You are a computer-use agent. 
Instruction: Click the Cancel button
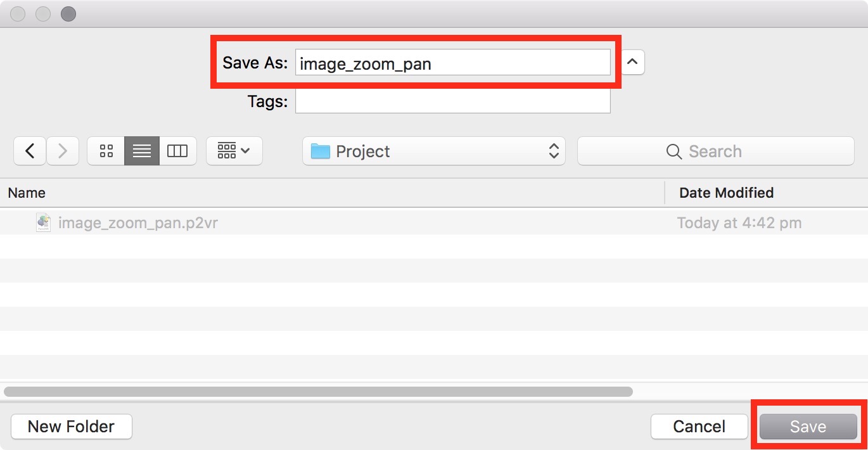[699, 427]
